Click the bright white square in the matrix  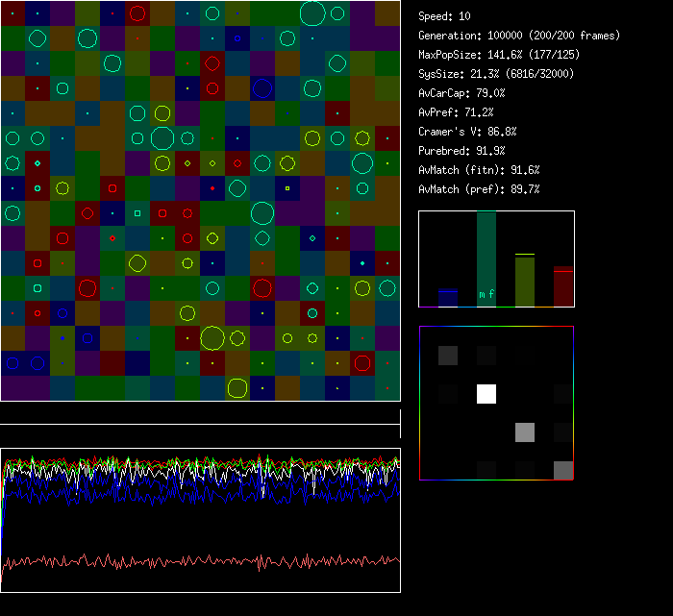point(486,394)
